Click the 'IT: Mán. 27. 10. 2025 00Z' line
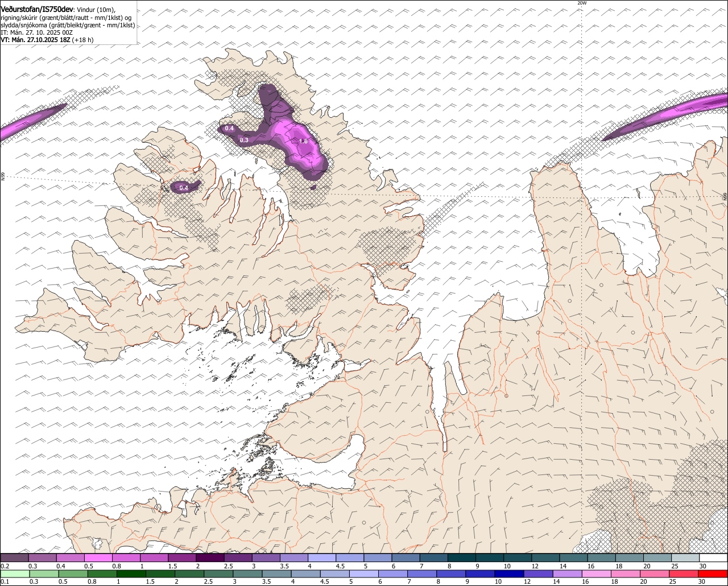728x586 pixels. (x=36, y=32)
